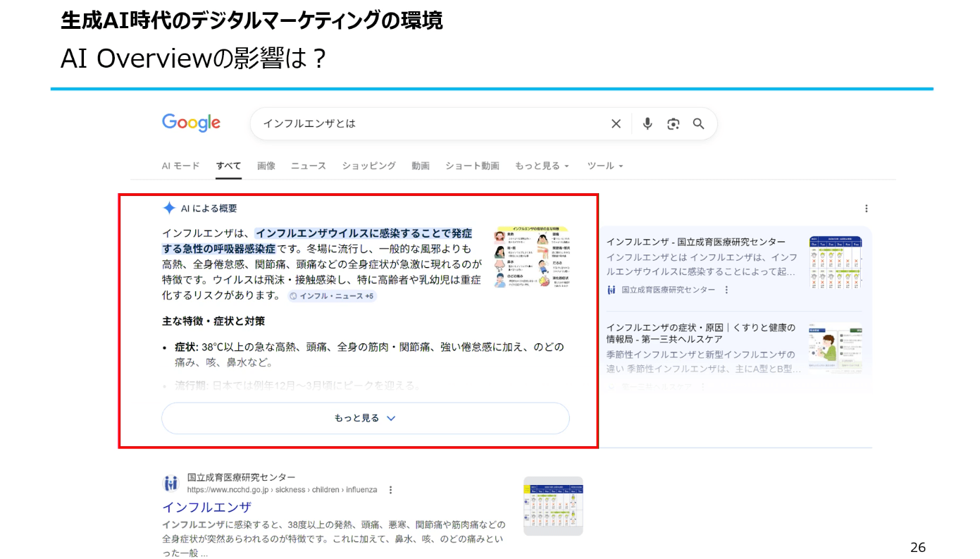Image resolution: width=980 pixels, height=559 pixels.
Task: Open the symptoms illustration in AI overview
Action: (532, 257)
